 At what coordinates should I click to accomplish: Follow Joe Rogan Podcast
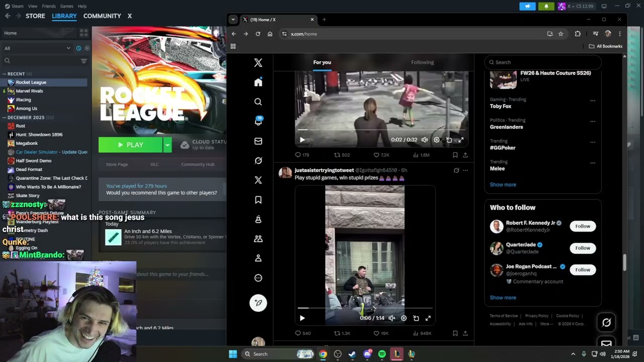pyautogui.click(x=583, y=269)
